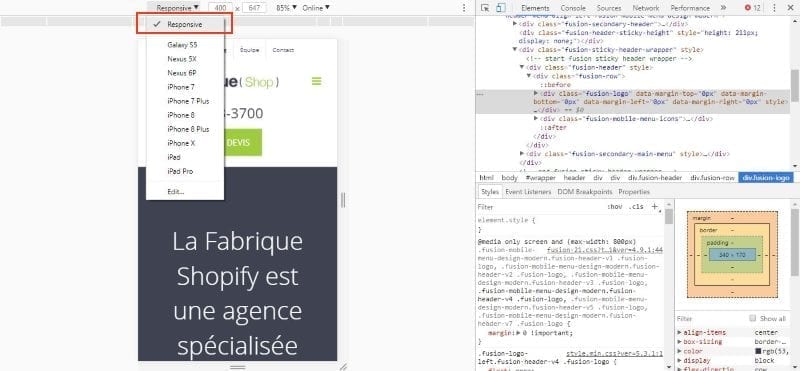Open DOM Breakpoints pane tab
The image size is (800, 371).
point(584,192)
